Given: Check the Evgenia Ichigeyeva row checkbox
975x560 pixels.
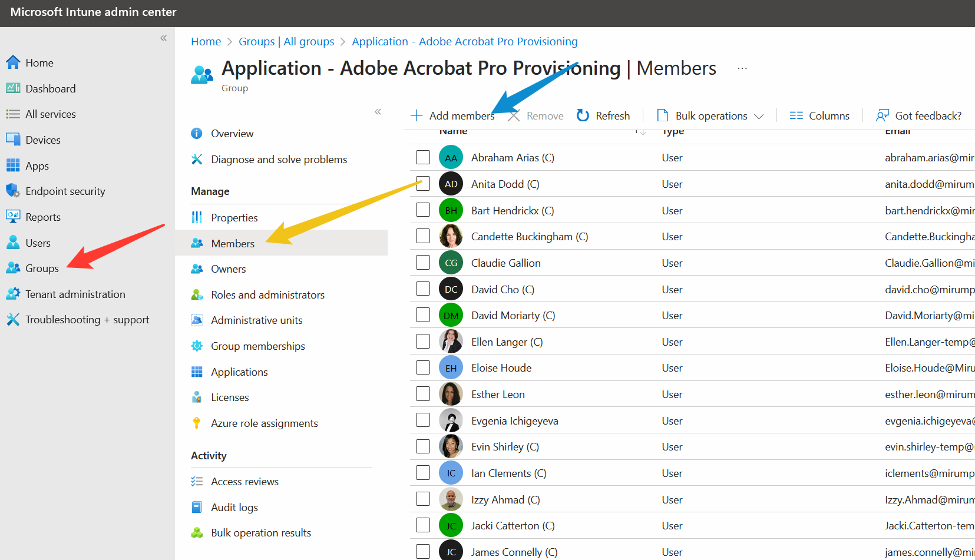Looking at the screenshot, I should point(423,420).
